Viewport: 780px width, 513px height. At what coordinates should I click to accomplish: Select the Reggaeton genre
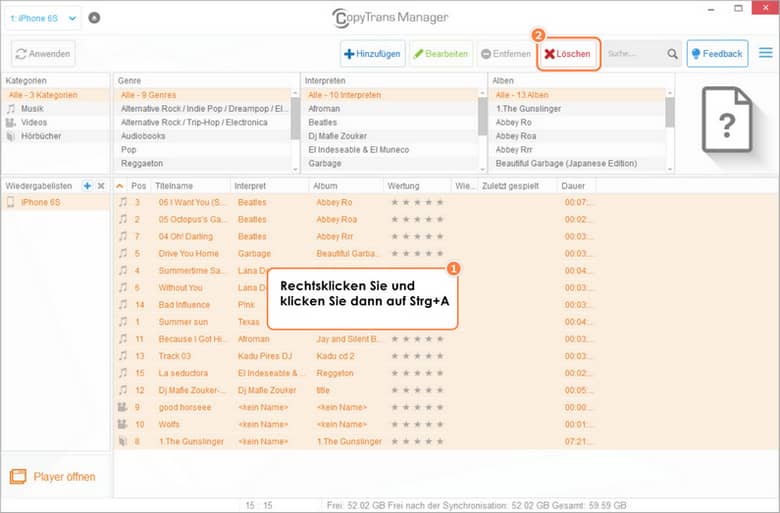[x=203, y=163]
